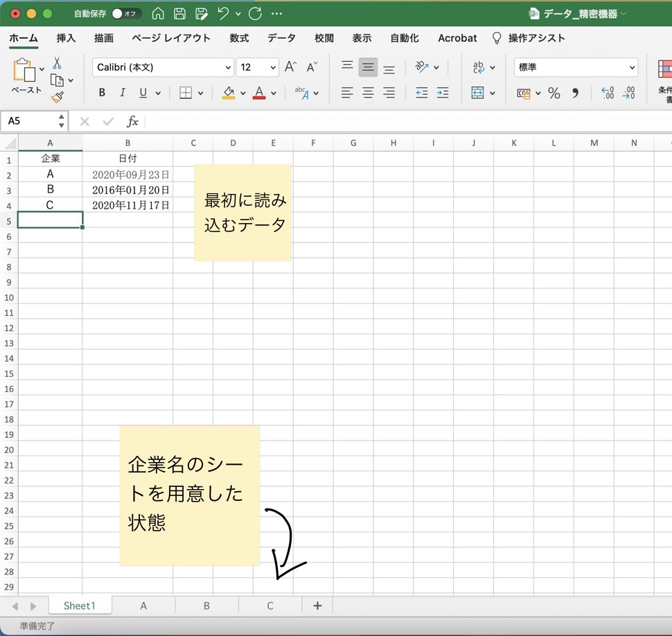Screen dimensions: 672x636
Task: Click the Save As (disk with pencil) icon
Action: pos(202,14)
